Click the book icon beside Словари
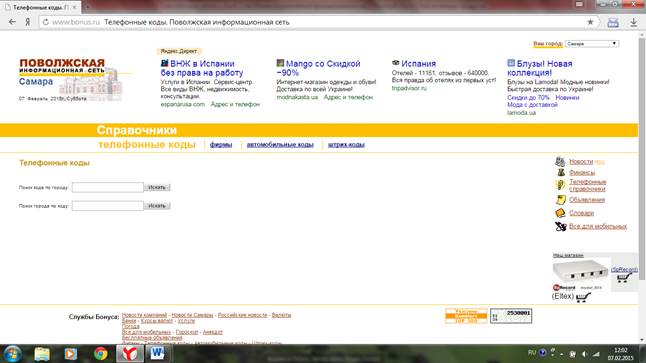 pyautogui.click(x=560, y=213)
